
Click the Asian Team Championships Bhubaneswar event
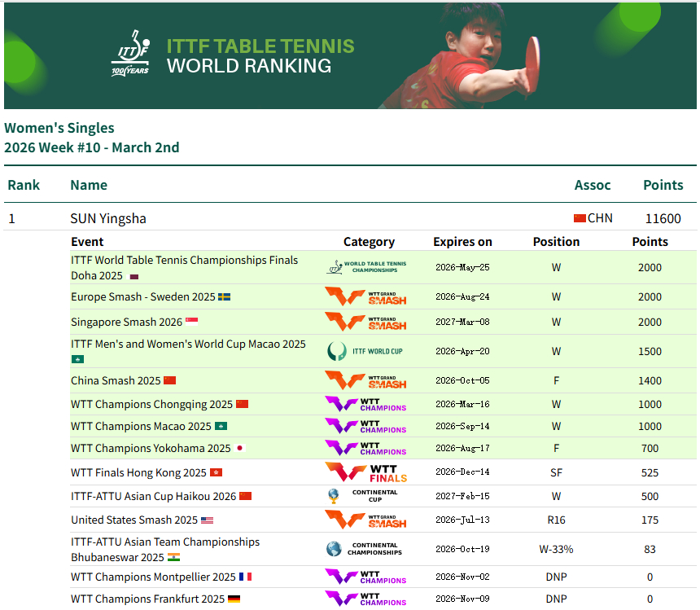165,549
